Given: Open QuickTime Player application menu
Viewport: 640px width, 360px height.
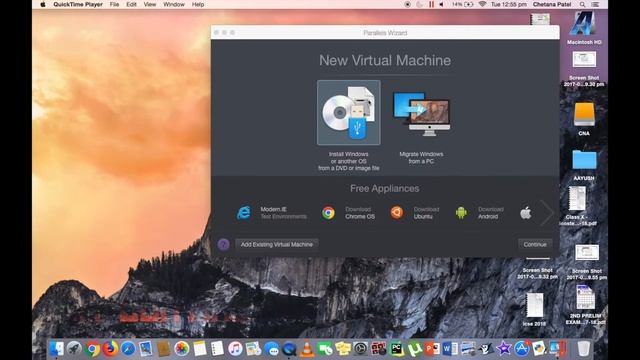Looking at the screenshot, I should coord(78,4).
